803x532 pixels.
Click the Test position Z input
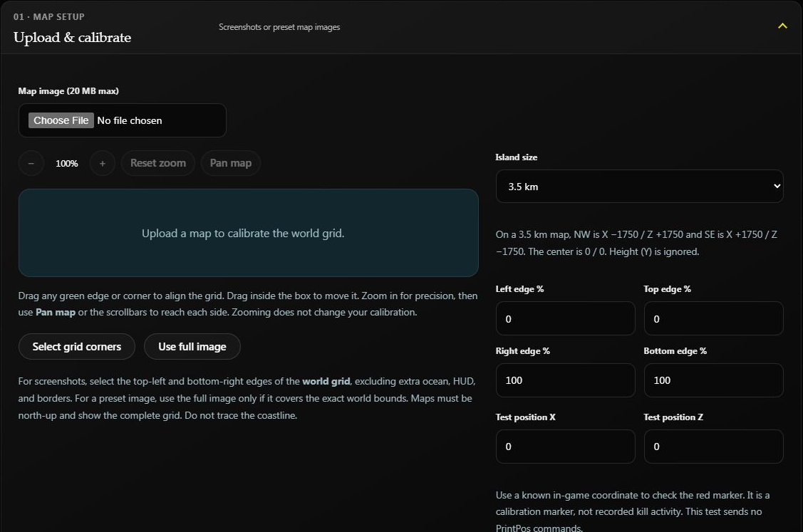pos(713,447)
